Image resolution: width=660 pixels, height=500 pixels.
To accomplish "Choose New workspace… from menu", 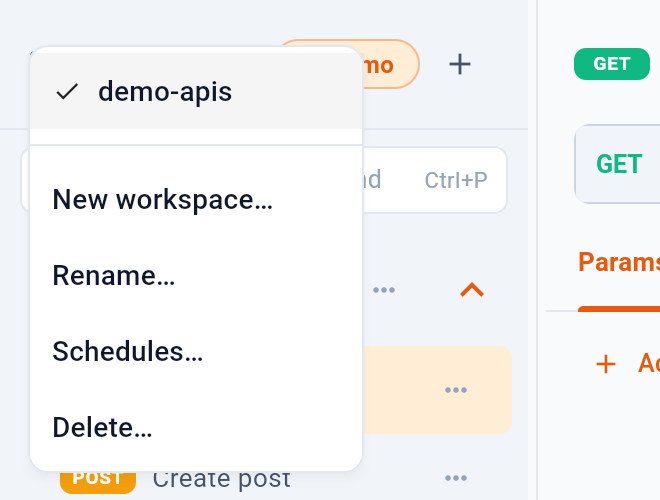I will point(196,199).
